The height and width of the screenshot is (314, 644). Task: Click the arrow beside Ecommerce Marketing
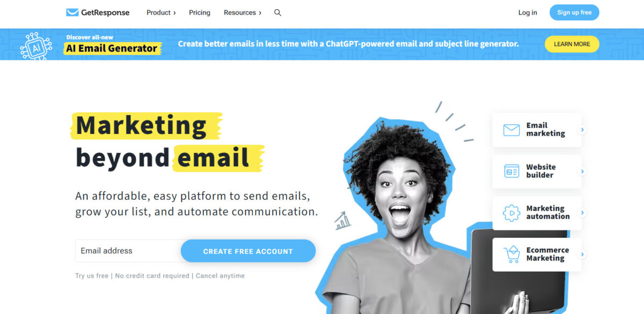(582, 255)
